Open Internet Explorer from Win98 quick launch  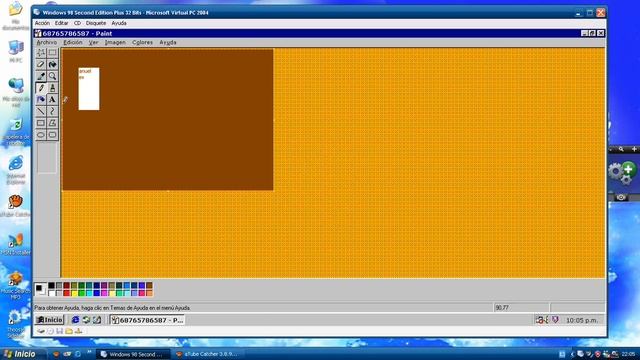(75, 320)
